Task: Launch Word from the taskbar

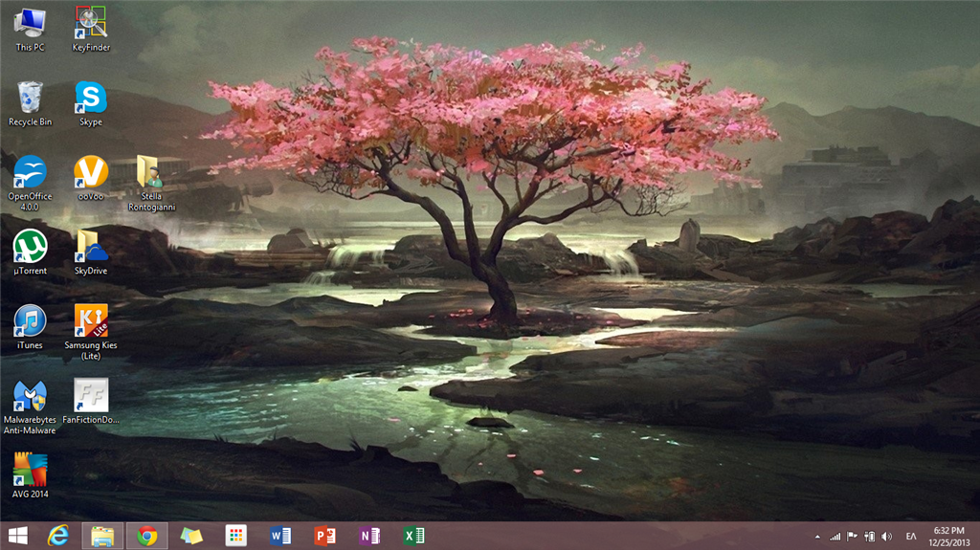Action: coord(280,536)
